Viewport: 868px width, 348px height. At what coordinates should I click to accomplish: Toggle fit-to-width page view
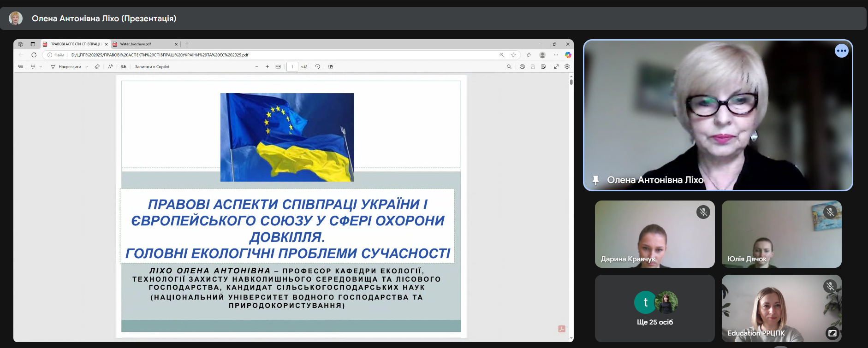(278, 67)
